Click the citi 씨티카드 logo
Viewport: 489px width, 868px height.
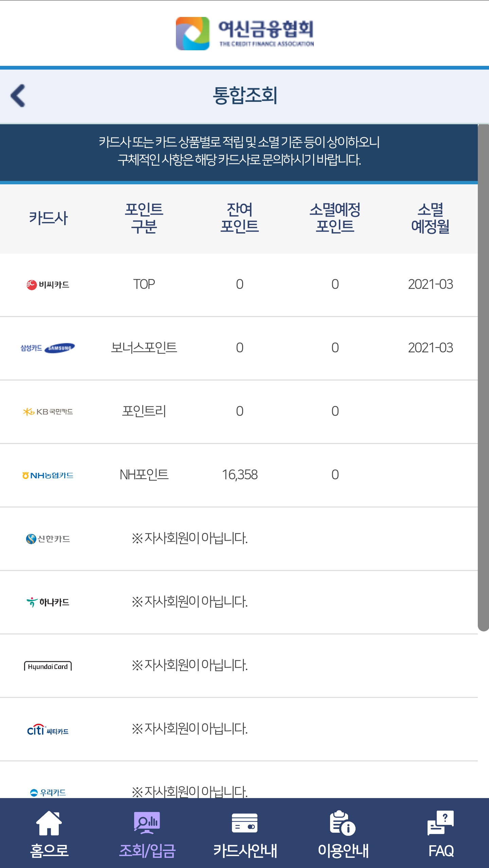(48, 730)
